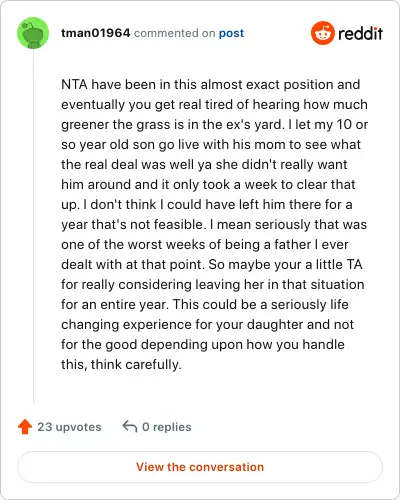Click the line beginning "dealt with at that point"
This screenshot has height=500, width=400.
tap(212, 264)
